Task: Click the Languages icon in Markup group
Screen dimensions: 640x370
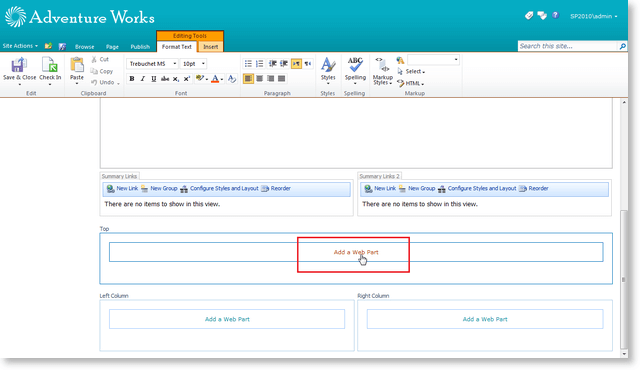Action: point(400,60)
